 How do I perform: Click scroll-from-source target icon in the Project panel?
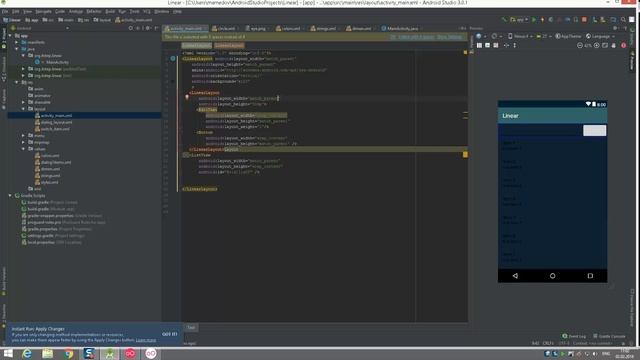click(131, 28)
